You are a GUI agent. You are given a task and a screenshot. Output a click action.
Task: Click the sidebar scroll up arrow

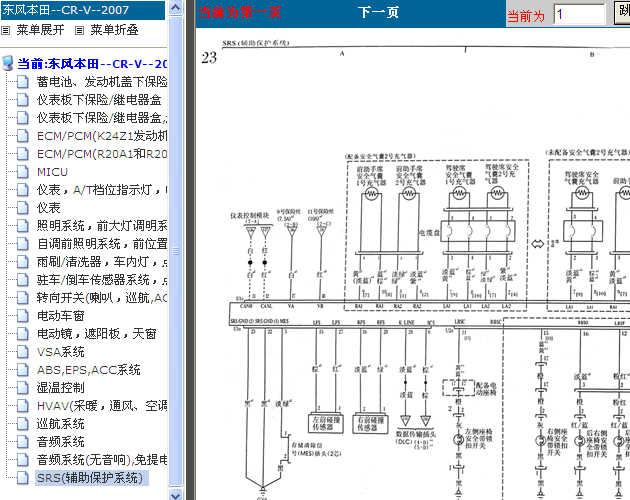coord(176,8)
